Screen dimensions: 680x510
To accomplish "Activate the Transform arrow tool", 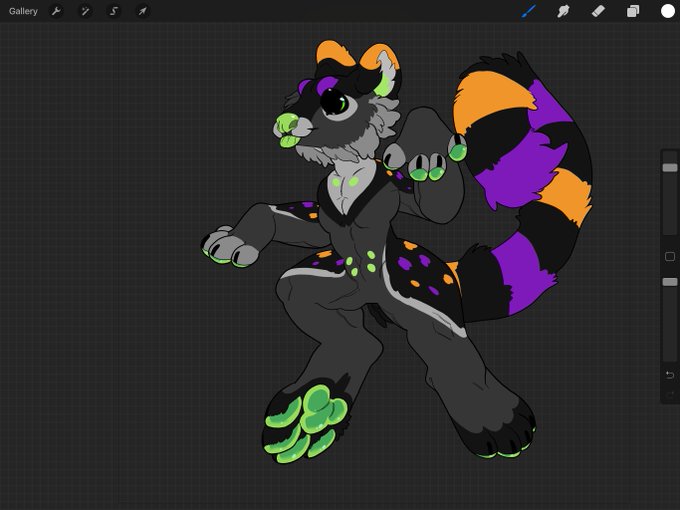I will 142,11.
